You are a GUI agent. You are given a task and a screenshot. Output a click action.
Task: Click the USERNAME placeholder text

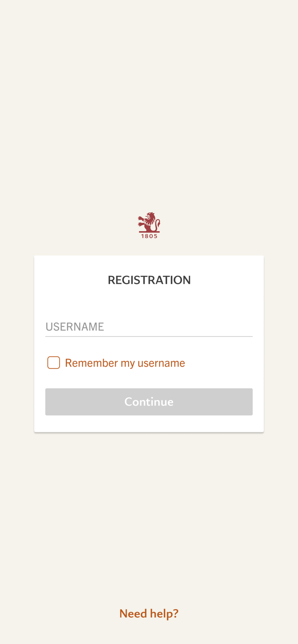pyautogui.click(x=75, y=327)
